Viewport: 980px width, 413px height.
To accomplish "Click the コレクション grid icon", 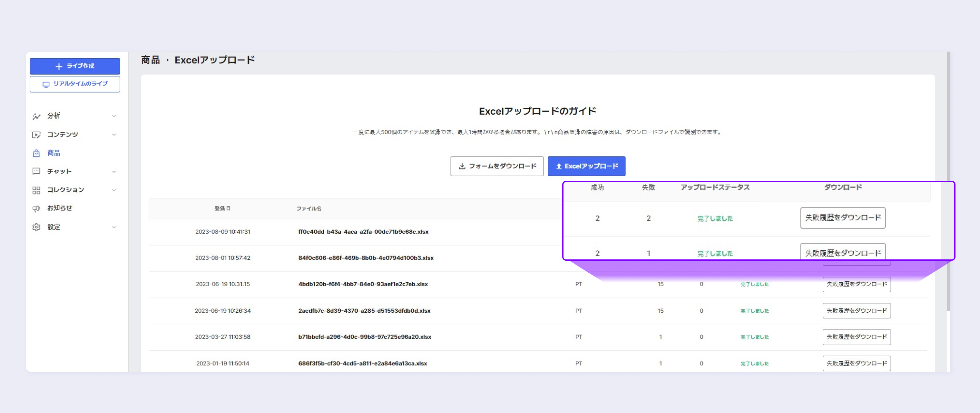I will (36, 190).
